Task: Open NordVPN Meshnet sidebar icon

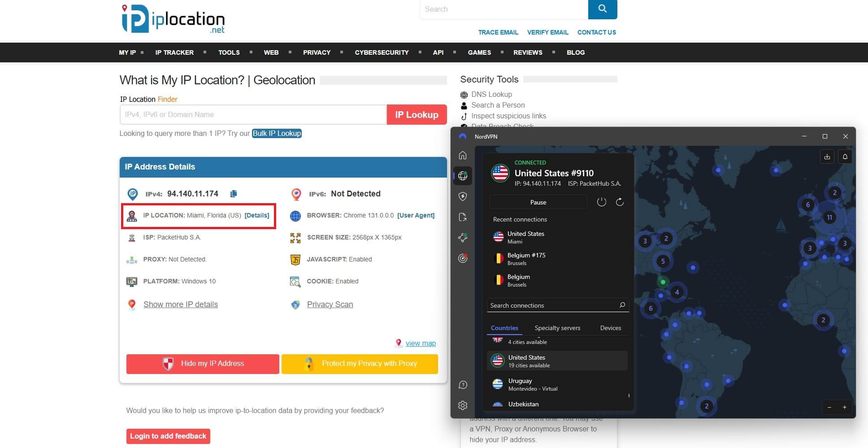Action: click(463, 238)
